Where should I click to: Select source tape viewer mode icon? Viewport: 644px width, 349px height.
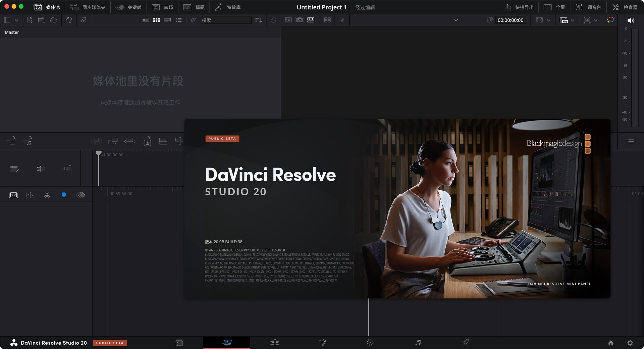coord(300,20)
